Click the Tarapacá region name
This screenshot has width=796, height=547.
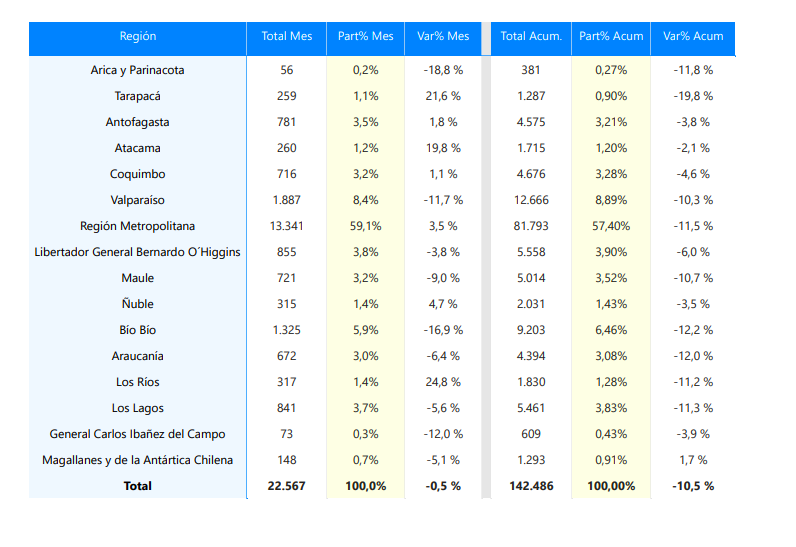138,96
